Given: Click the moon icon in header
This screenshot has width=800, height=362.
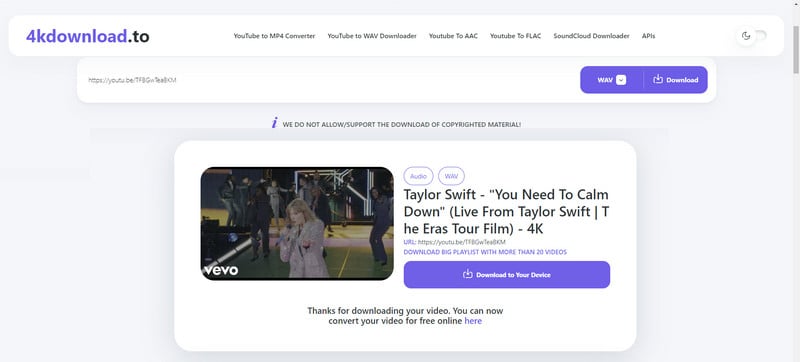Looking at the screenshot, I should coord(746,36).
